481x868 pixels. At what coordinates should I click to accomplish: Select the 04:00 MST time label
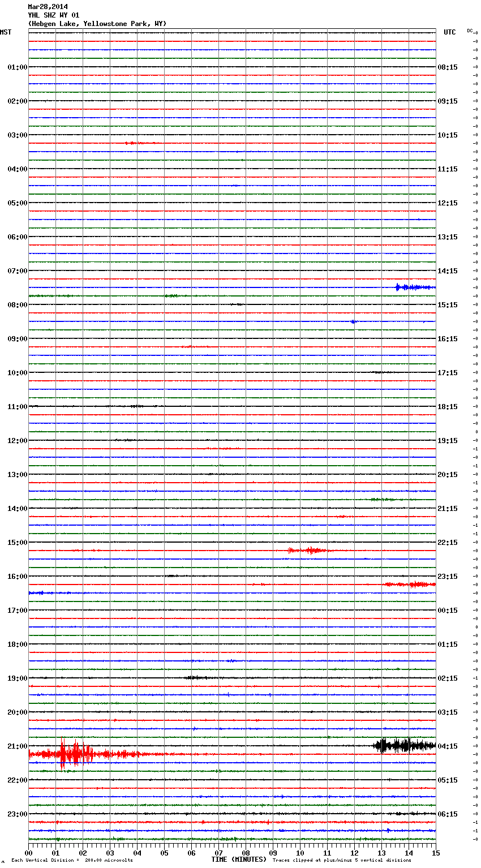(x=17, y=169)
